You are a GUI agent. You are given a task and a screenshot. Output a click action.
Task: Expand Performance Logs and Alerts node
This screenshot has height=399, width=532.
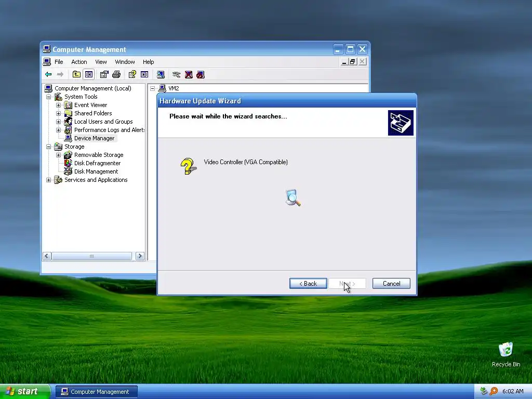58,130
